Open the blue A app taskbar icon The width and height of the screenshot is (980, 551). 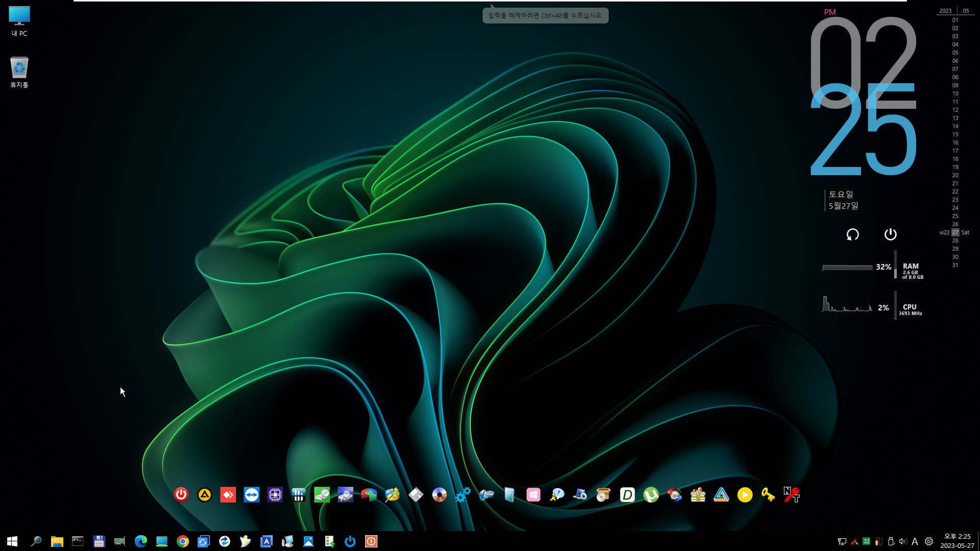(x=266, y=541)
